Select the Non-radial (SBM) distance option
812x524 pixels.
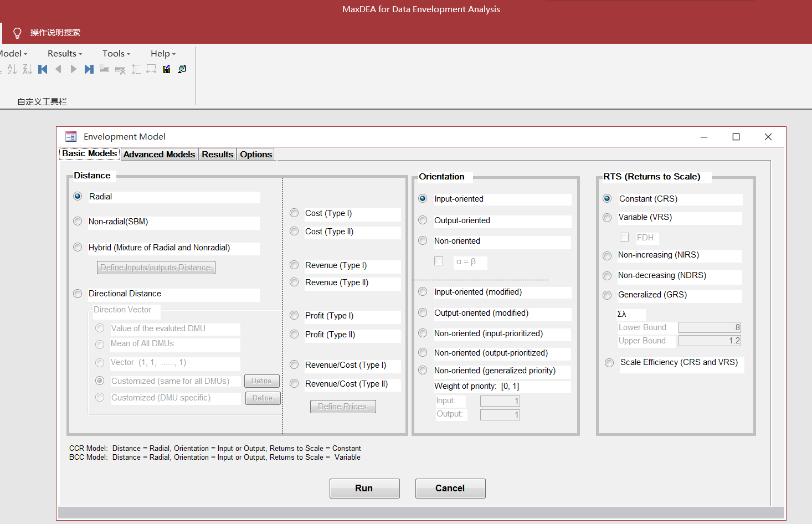78,222
